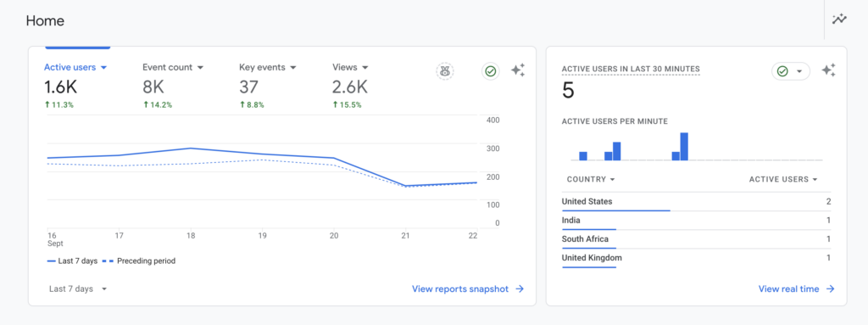Screen dimensions: 868x325
Task: Click the ACTIVE USERS PER MINUTE label
Action: pyautogui.click(x=615, y=121)
